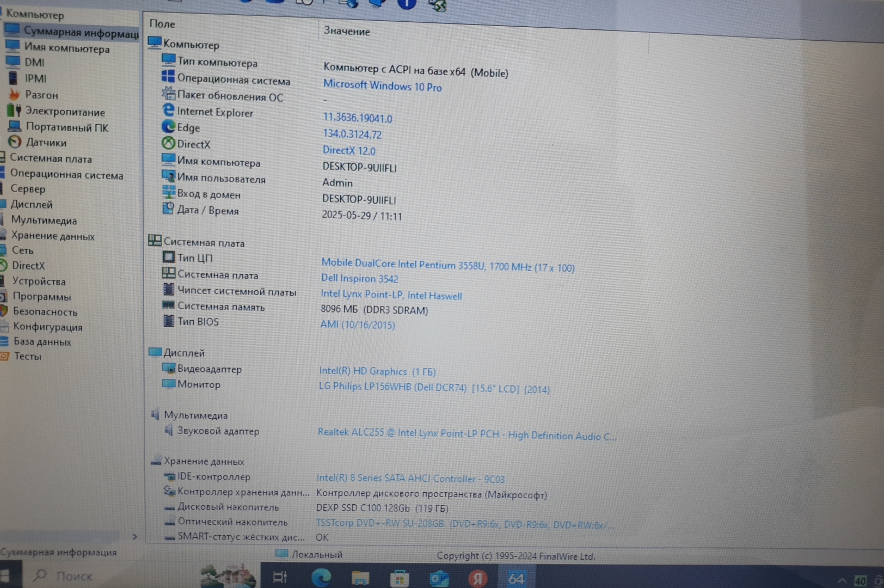Open Разгон flame icon

click(x=15, y=94)
